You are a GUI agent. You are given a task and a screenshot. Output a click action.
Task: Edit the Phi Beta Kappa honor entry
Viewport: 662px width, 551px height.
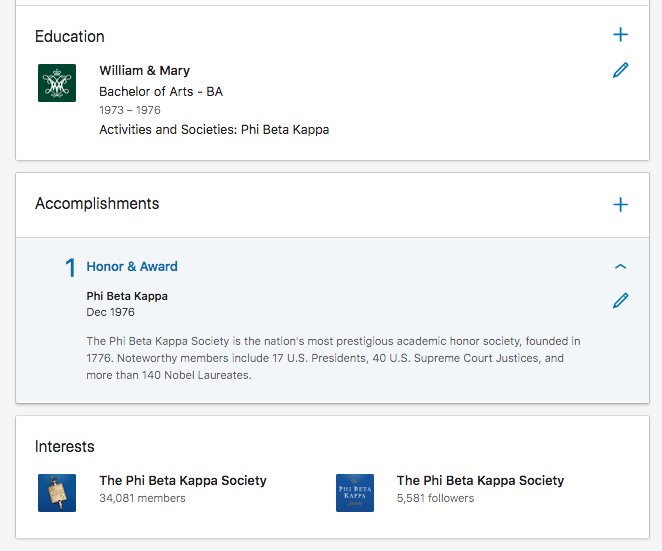point(620,301)
